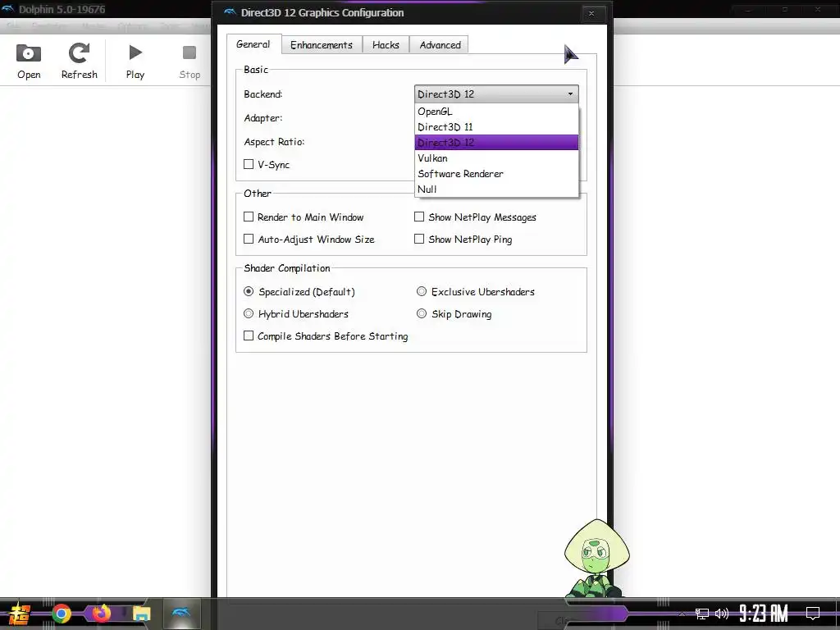Image resolution: width=840 pixels, height=630 pixels.
Task: Click the volume speaker icon in tray
Action: click(x=722, y=614)
